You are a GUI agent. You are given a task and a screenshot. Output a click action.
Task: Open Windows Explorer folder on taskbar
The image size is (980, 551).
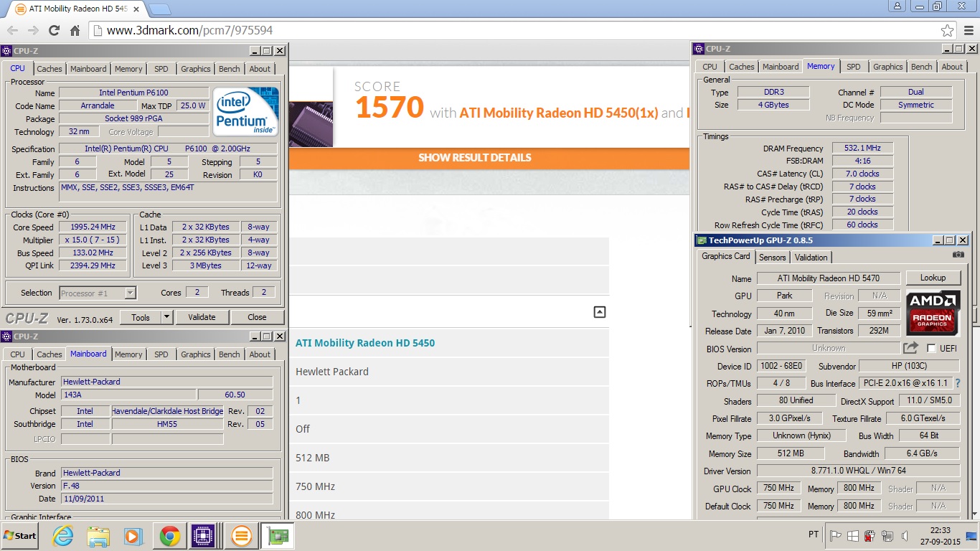98,536
